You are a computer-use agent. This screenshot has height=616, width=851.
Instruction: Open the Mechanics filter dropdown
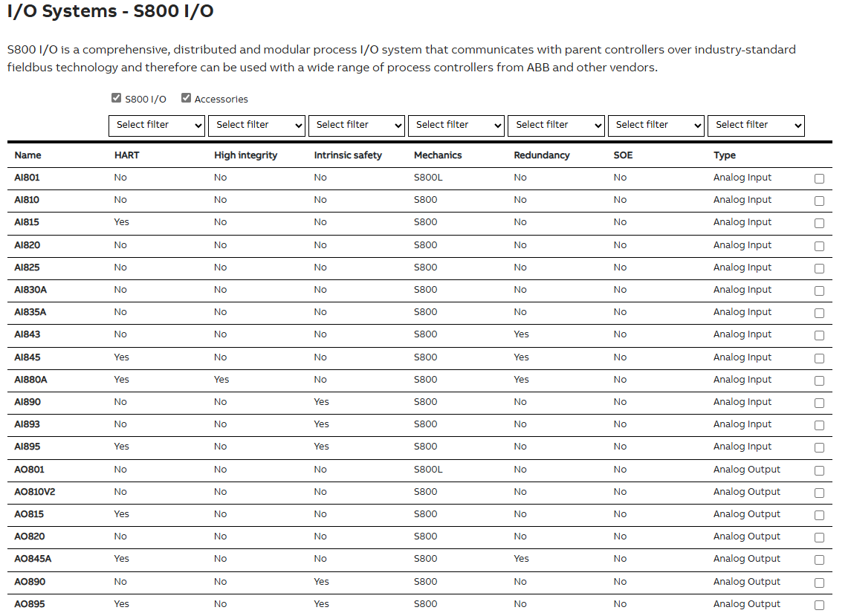(x=456, y=126)
